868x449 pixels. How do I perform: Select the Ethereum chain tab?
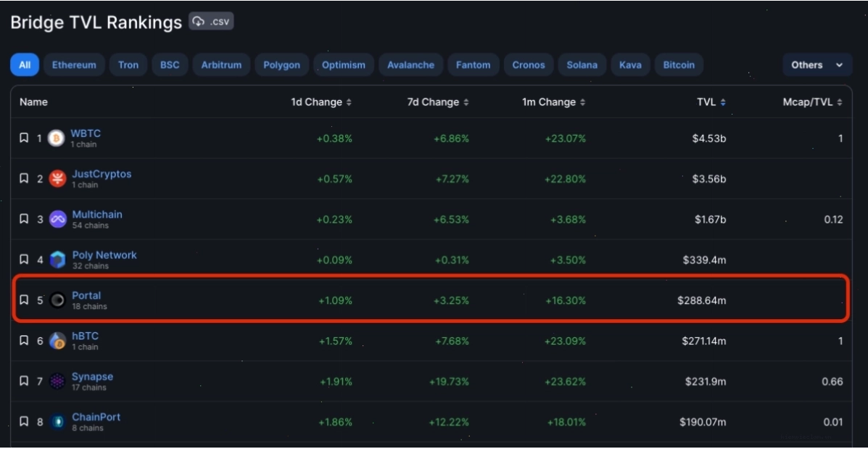click(74, 65)
